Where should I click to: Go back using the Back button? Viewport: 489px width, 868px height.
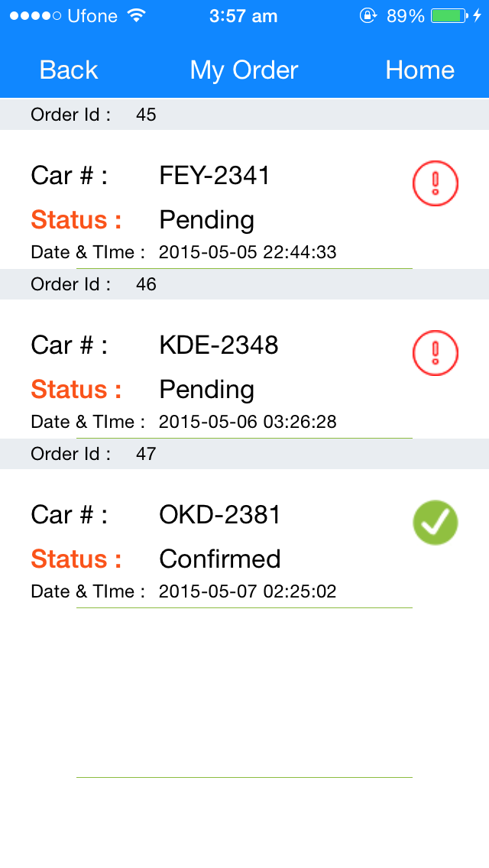(x=69, y=70)
